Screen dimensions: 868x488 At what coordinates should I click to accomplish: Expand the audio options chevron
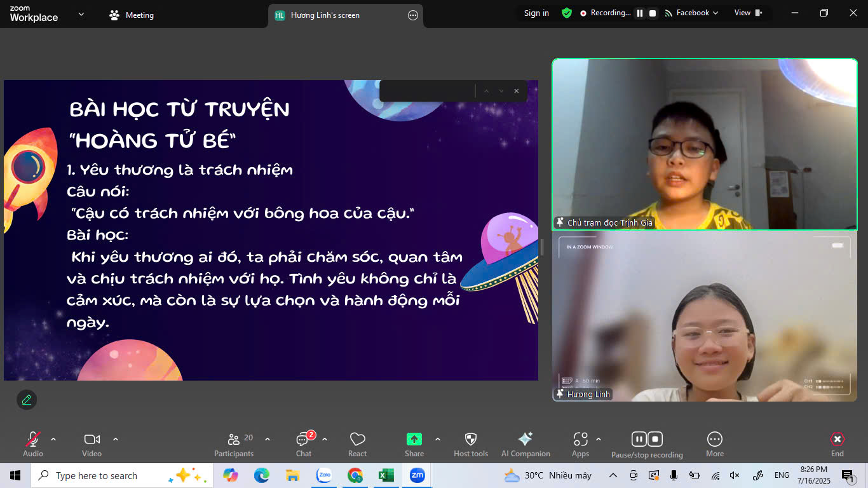53,439
